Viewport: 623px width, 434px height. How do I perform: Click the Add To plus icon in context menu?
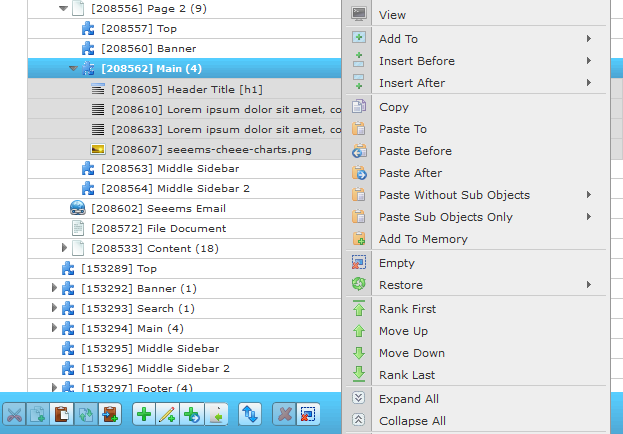[x=359, y=38]
